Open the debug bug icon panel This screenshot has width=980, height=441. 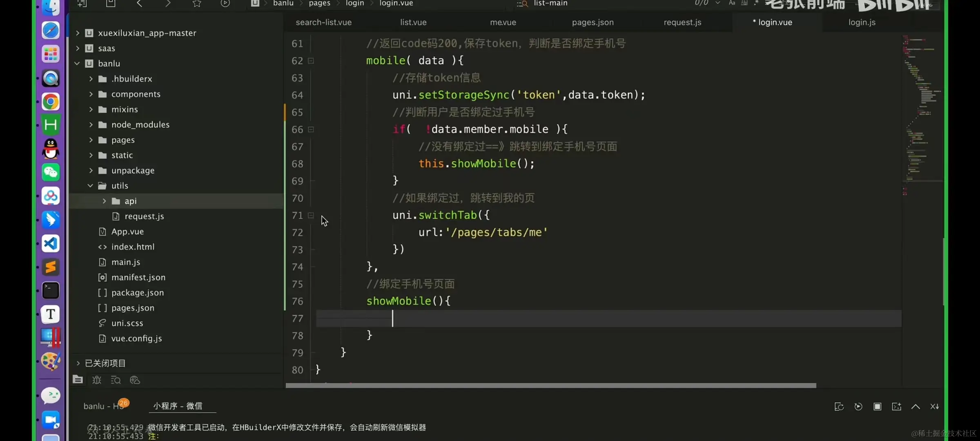click(x=97, y=380)
